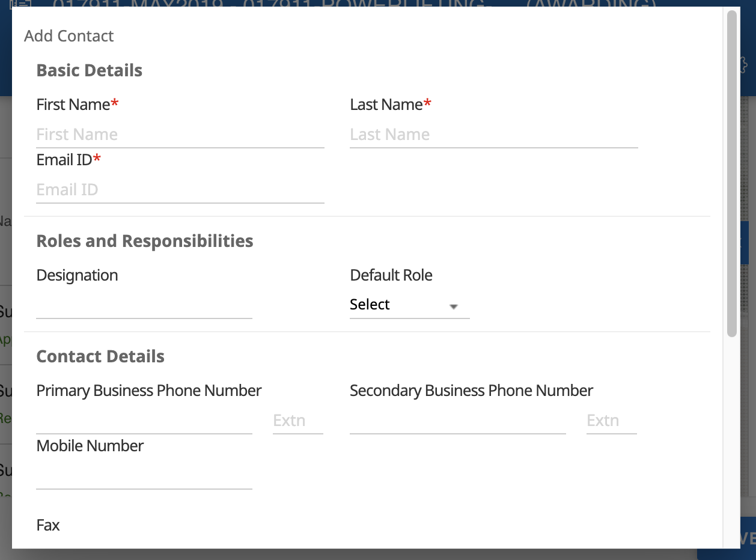The height and width of the screenshot is (560, 756).
Task: Select the Secondary Business Phone Number field
Action: pos(457,421)
